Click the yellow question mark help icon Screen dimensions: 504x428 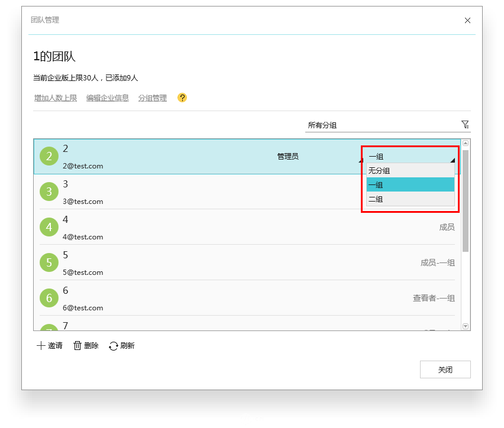click(x=182, y=98)
